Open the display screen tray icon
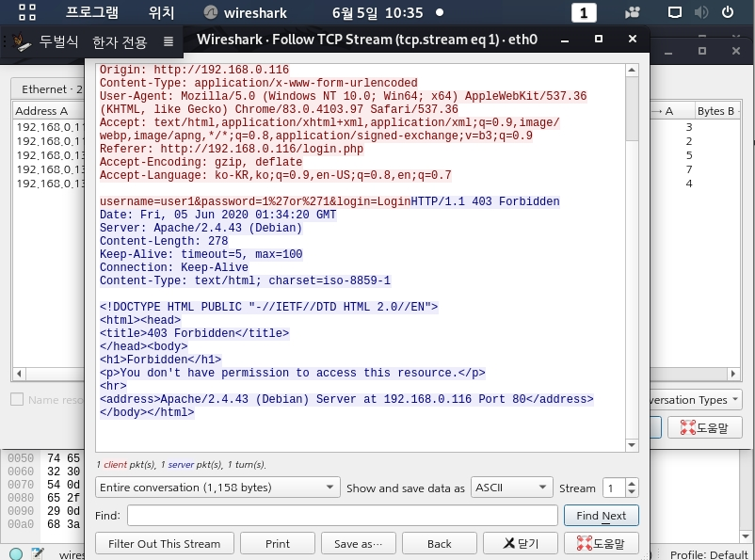Screen dimensions: 755x560 click(x=675, y=12)
